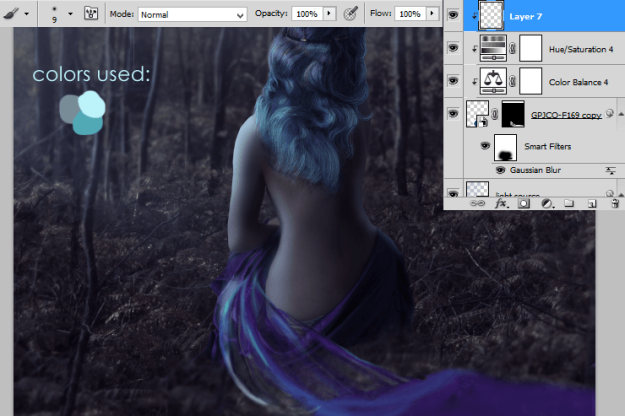Viewport: 625px width, 416px height.
Task: Toggle Gaussian Blur filter visibility eye
Action: (500, 170)
